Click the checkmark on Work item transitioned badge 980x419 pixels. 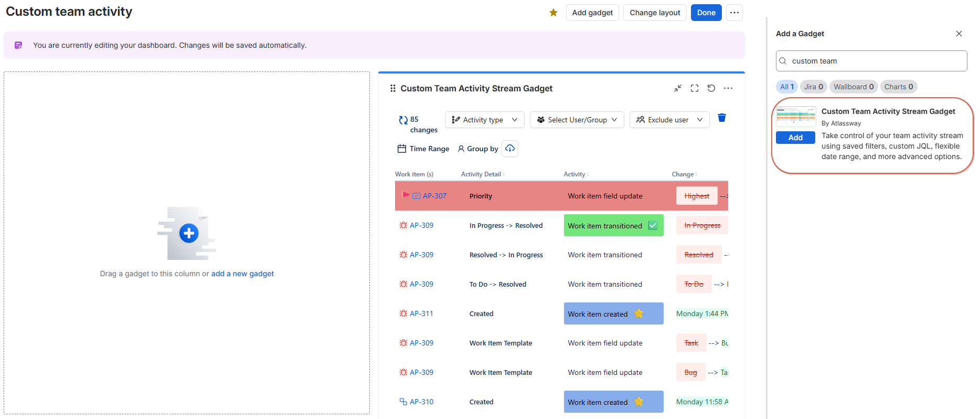point(653,225)
